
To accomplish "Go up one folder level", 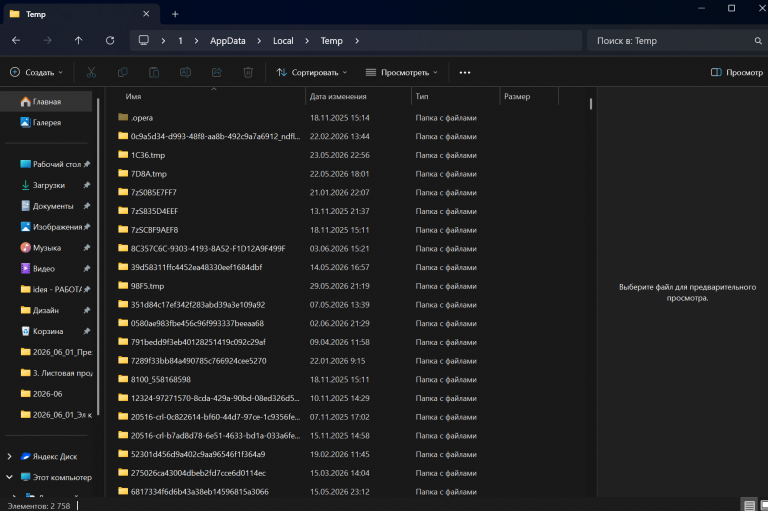I will click(78, 41).
